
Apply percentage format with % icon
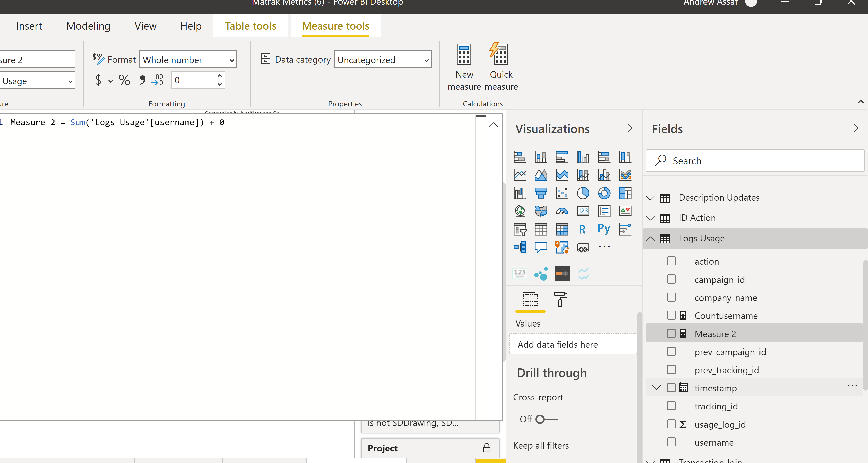click(x=124, y=80)
